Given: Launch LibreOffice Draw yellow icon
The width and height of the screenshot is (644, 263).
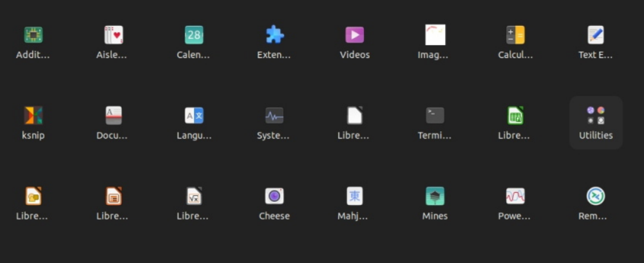Looking at the screenshot, I should (33, 196).
